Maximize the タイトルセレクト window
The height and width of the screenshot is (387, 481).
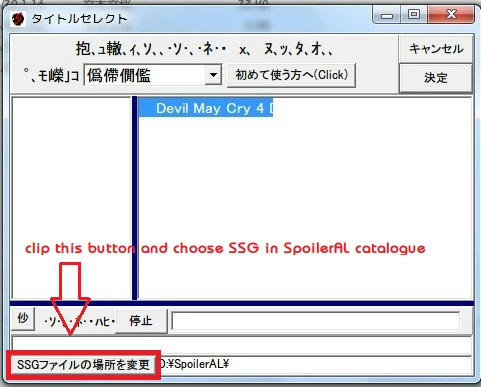414,15
